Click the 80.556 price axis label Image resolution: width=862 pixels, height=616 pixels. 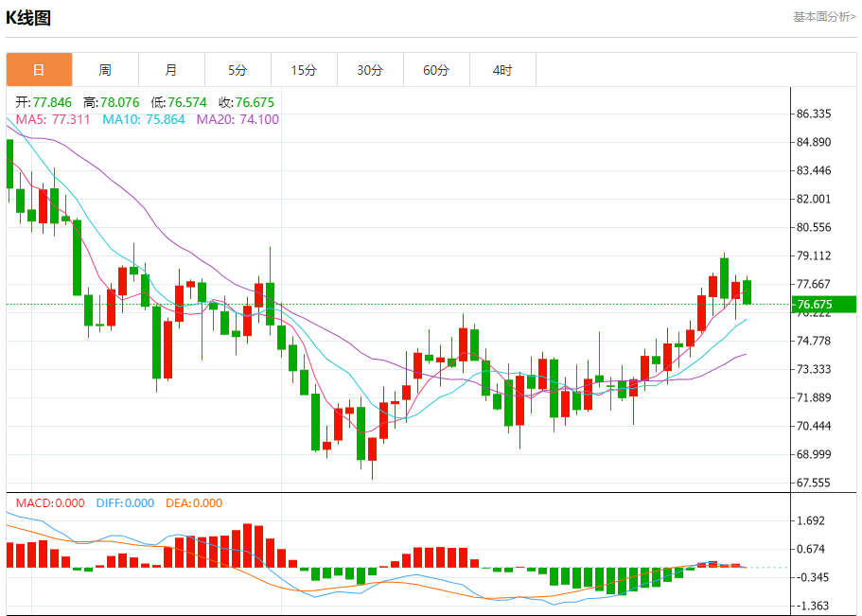[814, 227]
